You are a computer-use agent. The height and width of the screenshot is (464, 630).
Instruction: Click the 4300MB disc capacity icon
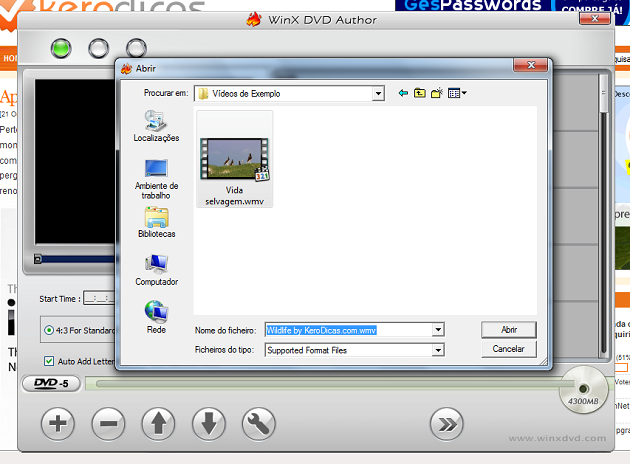click(x=583, y=390)
